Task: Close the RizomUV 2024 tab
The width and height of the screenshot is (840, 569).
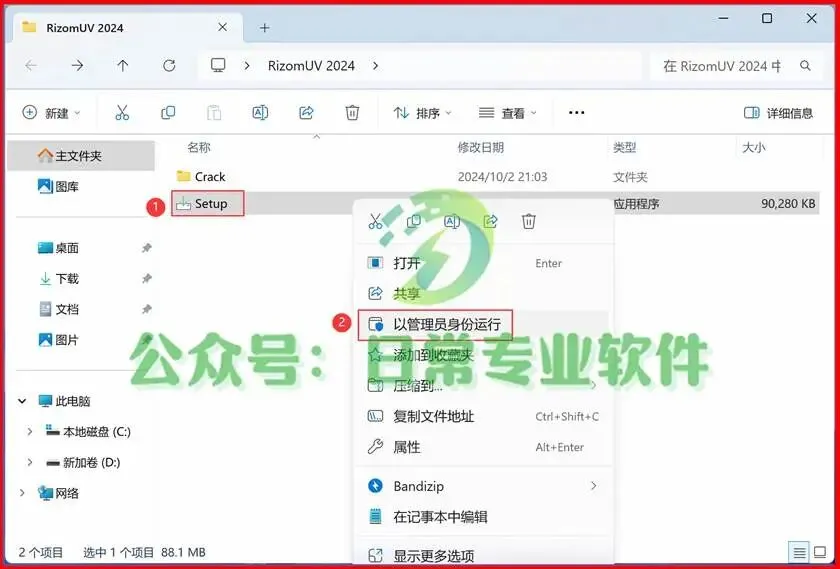Action: (x=223, y=27)
